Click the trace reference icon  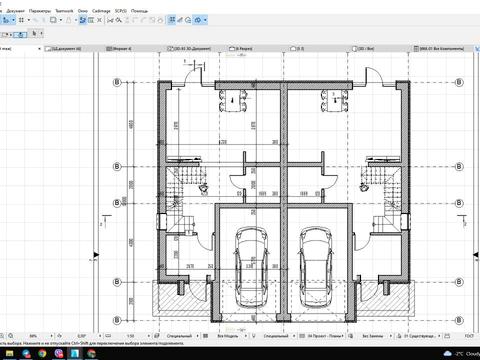coord(188,20)
